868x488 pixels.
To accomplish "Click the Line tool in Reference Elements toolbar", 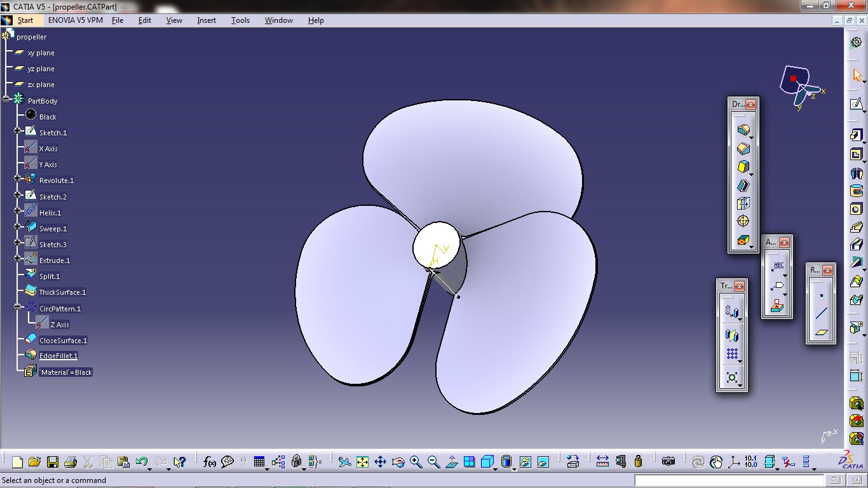I will click(821, 313).
